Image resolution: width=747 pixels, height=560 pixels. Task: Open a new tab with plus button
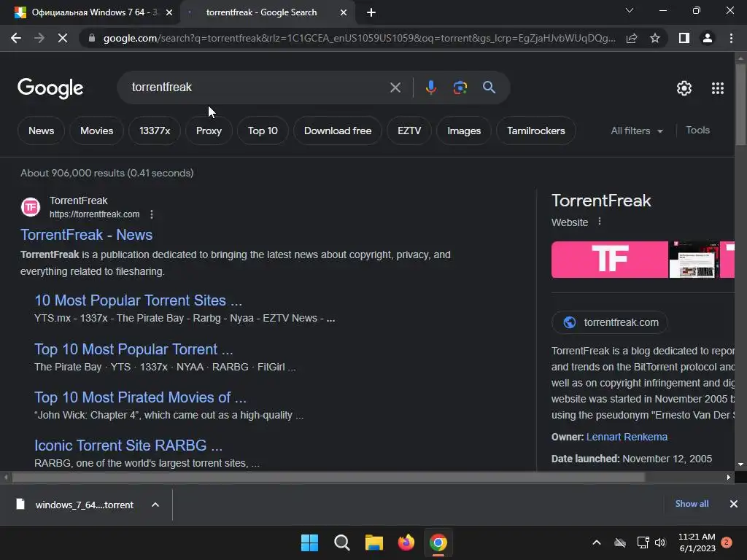pyautogui.click(x=371, y=13)
